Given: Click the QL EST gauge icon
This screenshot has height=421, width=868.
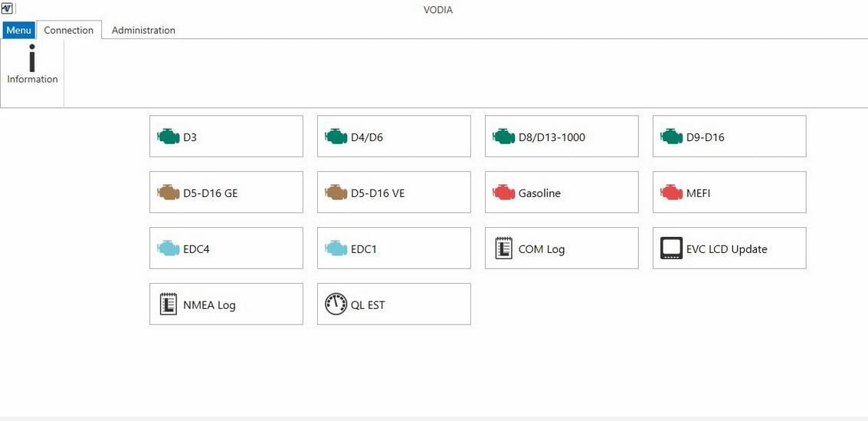Looking at the screenshot, I should tap(336, 304).
